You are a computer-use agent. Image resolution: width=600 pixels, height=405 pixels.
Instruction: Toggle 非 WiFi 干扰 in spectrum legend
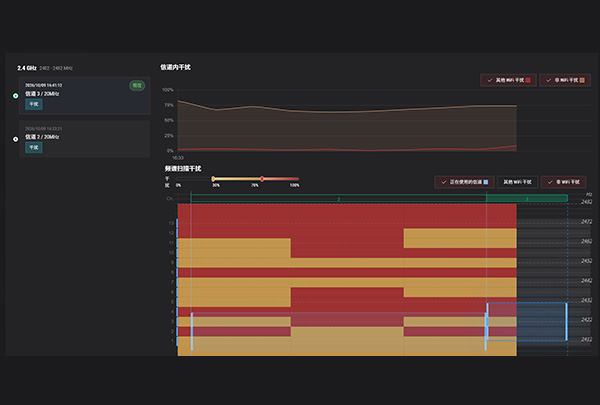click(563, 182)
